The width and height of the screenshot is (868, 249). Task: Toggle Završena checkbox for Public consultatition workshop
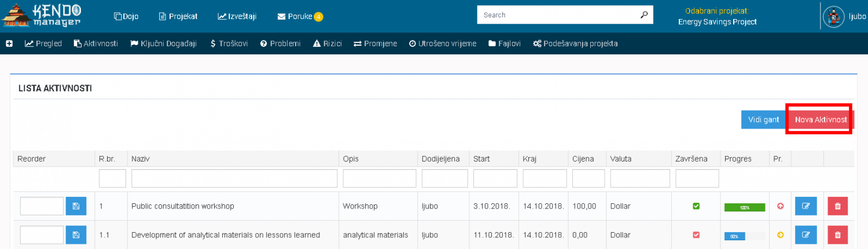point(696,206)
